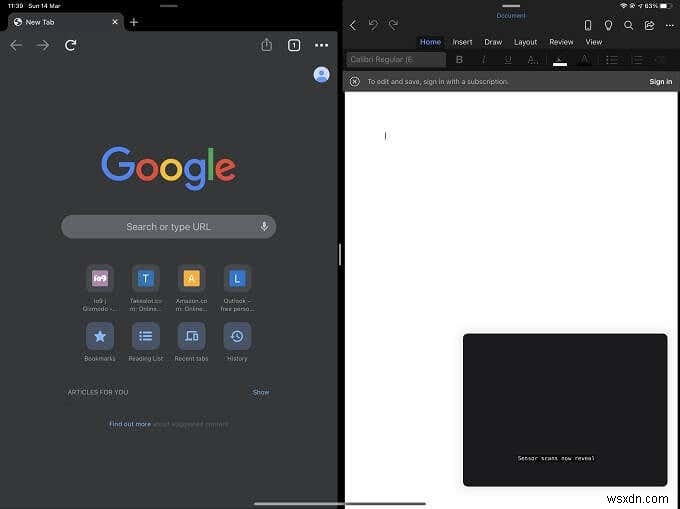
Task: Select the Home ribbon tab
Action: coord(430,42)
